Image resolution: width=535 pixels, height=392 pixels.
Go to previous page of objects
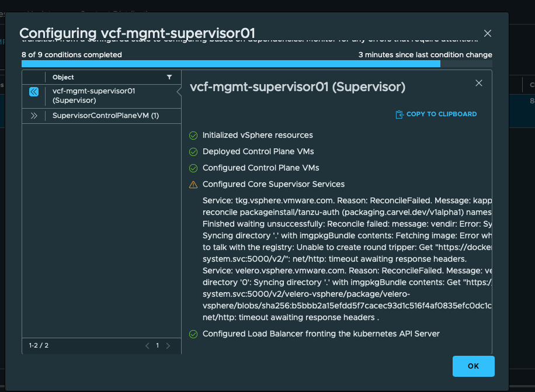(x=147, y=346)
